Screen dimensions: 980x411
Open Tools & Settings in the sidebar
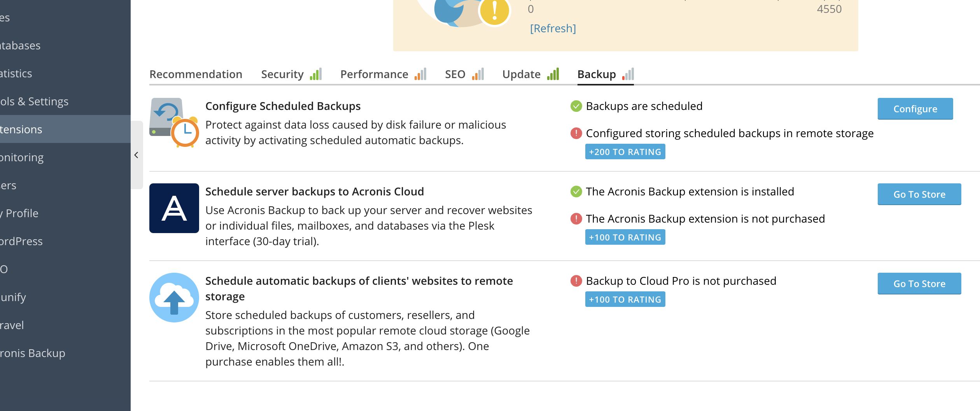(x=65, y=101)
